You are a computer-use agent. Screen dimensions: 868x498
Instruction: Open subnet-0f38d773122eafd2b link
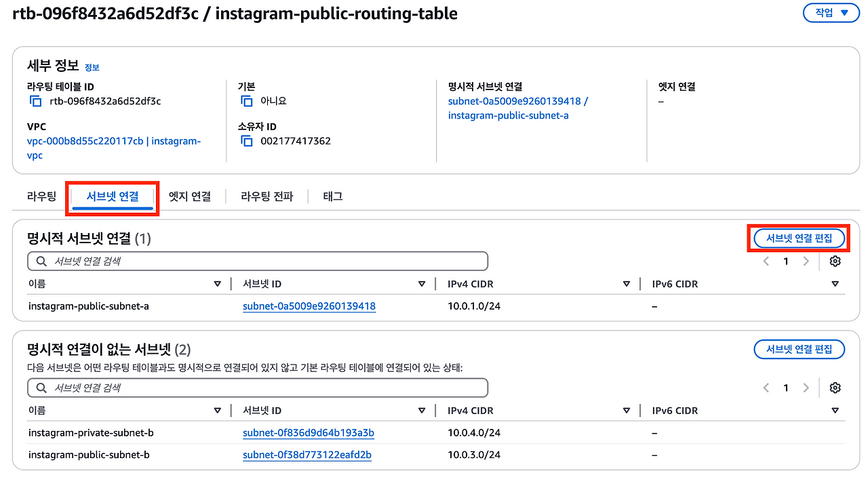point(307,455)
